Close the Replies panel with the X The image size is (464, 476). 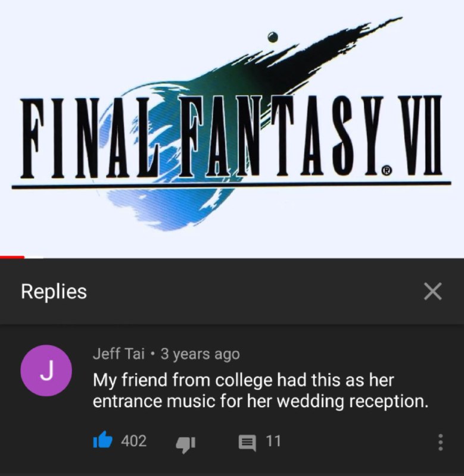pos(432,292)
